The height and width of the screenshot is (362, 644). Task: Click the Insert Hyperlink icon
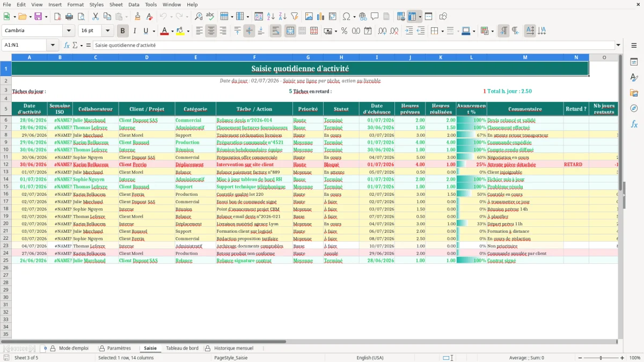click(363, 17)
